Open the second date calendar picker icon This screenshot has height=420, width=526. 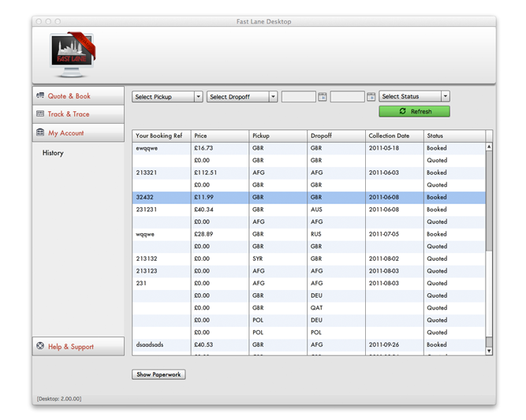click(371, 97)
